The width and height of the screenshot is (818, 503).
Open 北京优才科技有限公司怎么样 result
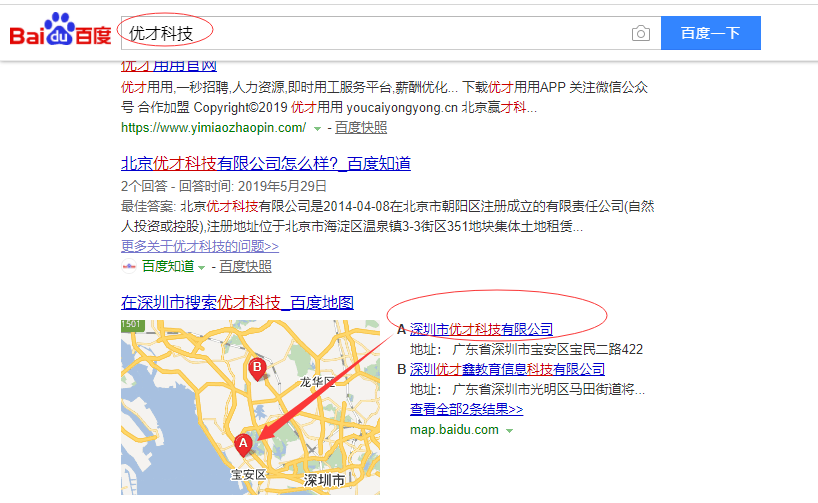pyautogui.click(x=266, y=163)
